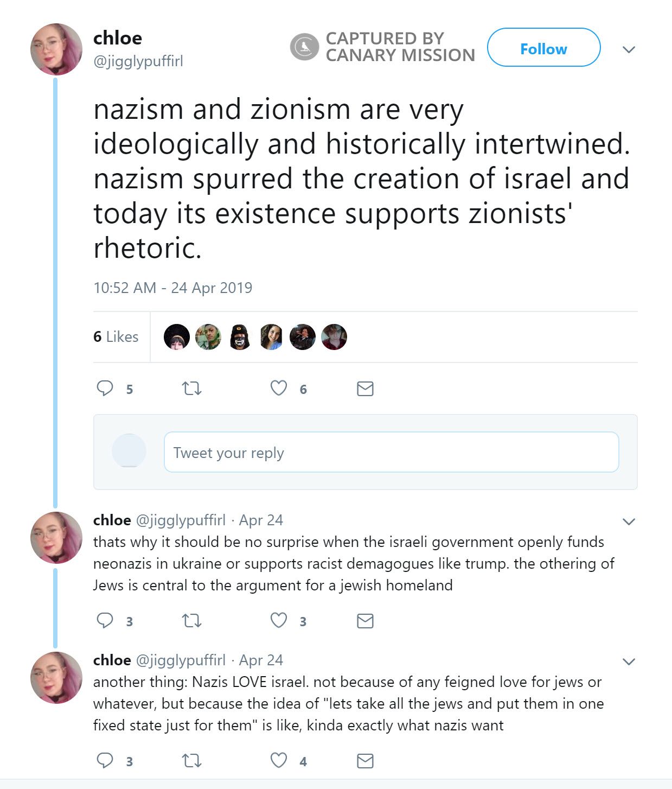Like the second reply with 3 likes

(279, 620)
